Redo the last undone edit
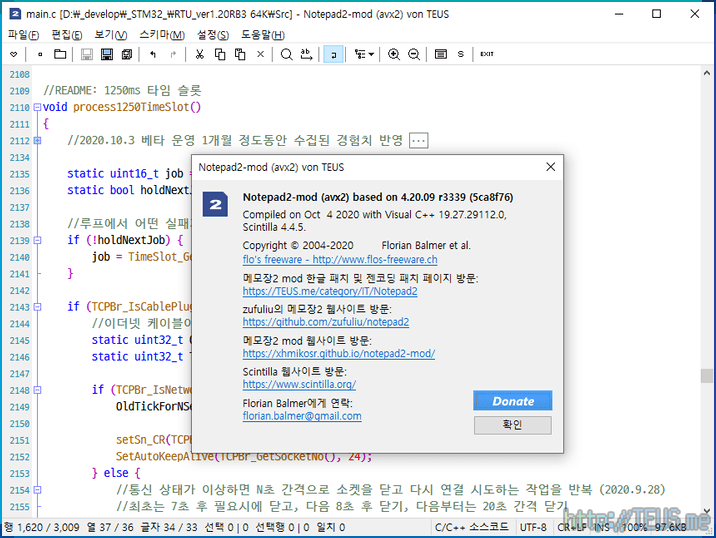This screenshot has width=716, height=538. tap(173, 54)
